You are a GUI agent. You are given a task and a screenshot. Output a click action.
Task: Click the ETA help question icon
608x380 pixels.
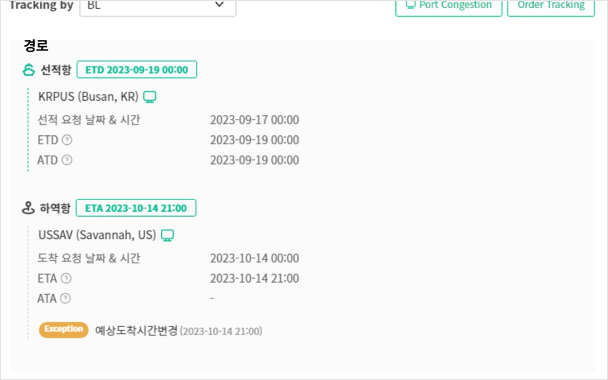click(66, 278)
